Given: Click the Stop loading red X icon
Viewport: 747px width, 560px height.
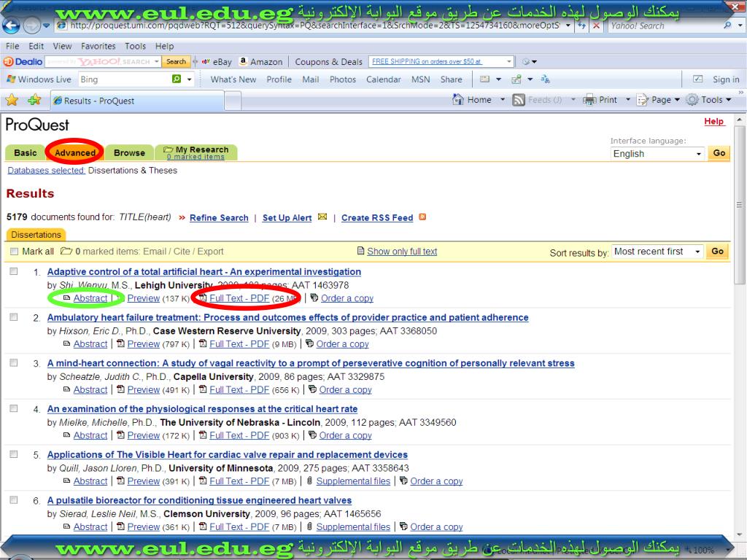Looking at the screenshot, I should click(596, 26).
